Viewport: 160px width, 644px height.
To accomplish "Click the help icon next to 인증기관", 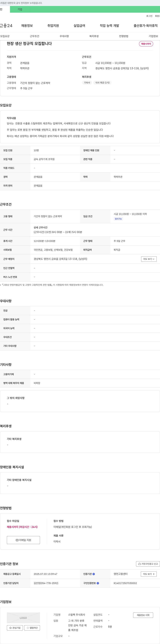I will tap(94, 574).
